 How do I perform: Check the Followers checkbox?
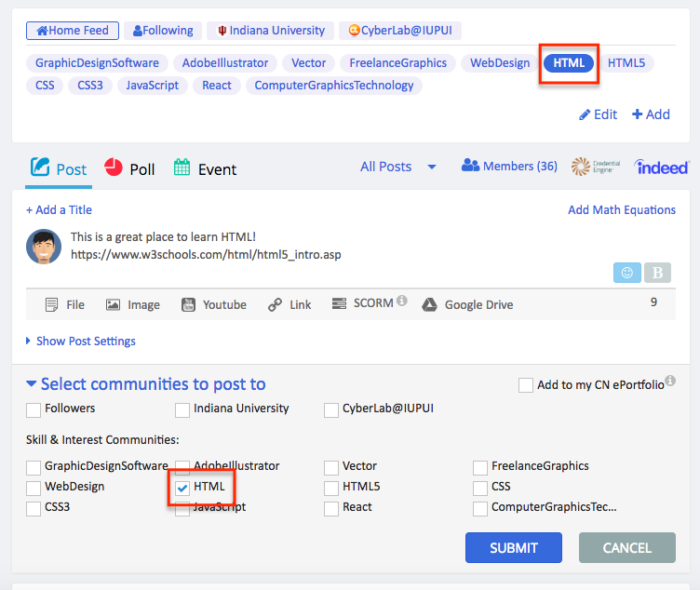(x=34, y=410)
